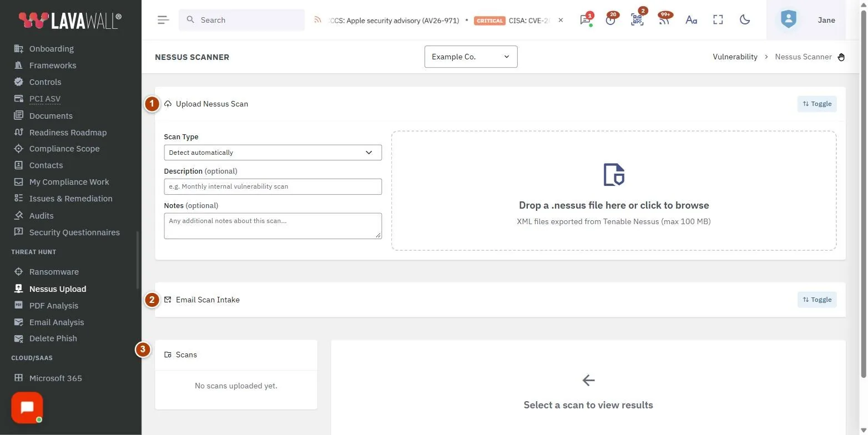The width and height of the screenshot is (868, 435).
Task: Collapse sidebar with hamburger menu icon
Action: [x=163, y=20]
